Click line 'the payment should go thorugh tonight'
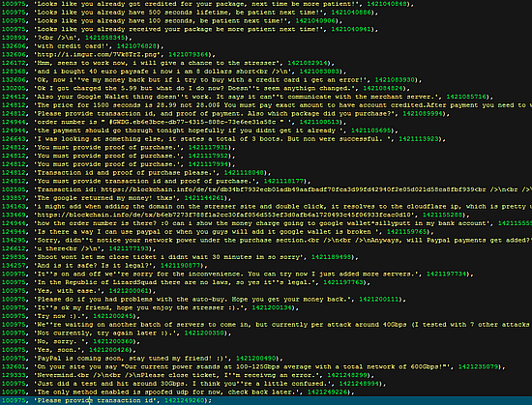 tap(200, 130)
